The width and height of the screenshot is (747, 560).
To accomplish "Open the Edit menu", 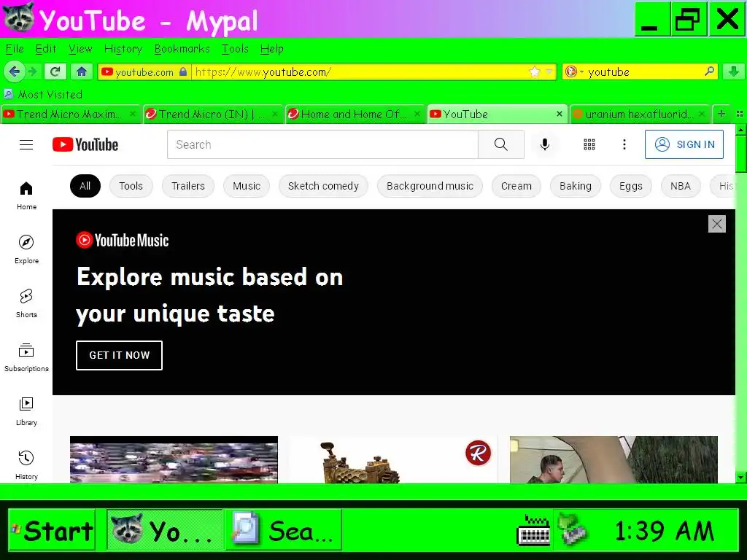I will [x=46, y=49].
